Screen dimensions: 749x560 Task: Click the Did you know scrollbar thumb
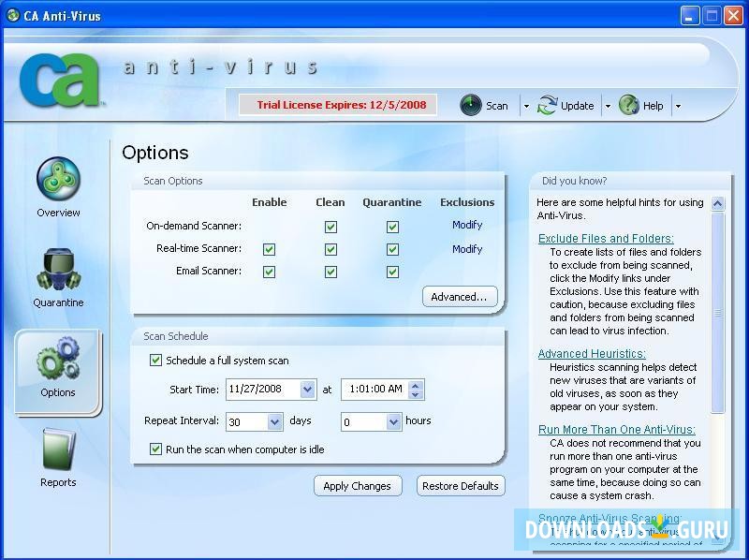tap(717, 313)
